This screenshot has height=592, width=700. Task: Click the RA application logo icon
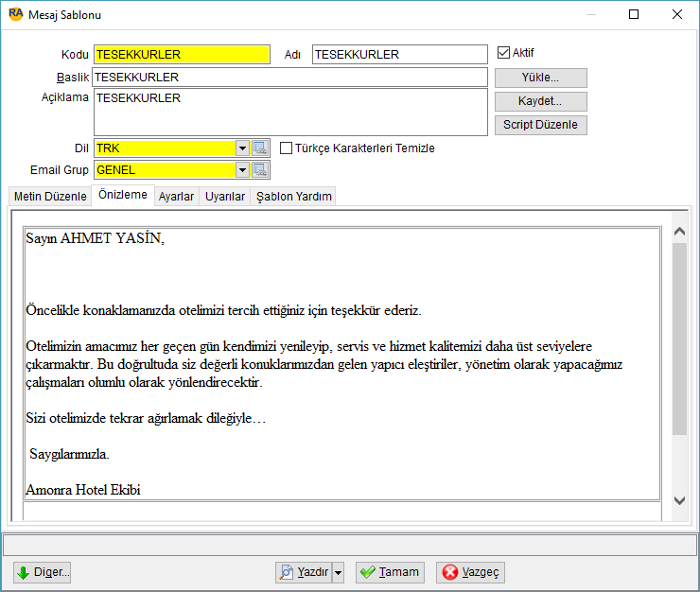[16, 14]
